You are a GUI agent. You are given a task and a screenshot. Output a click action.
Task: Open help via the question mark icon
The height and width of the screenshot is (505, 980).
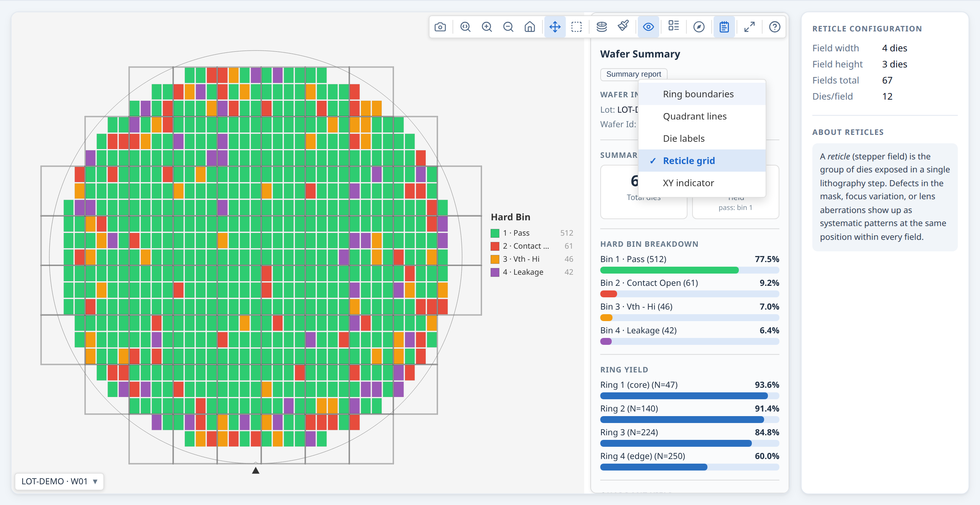(x=775, y=27)
